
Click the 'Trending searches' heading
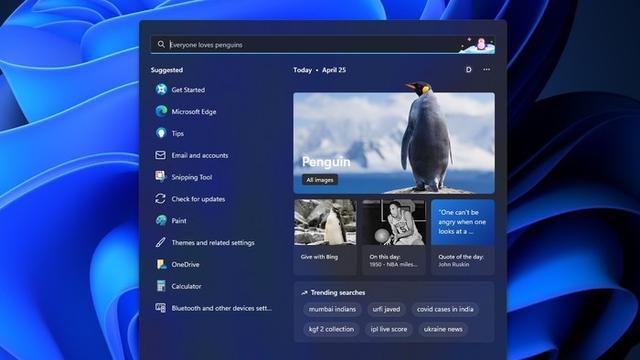pos(338,293)
